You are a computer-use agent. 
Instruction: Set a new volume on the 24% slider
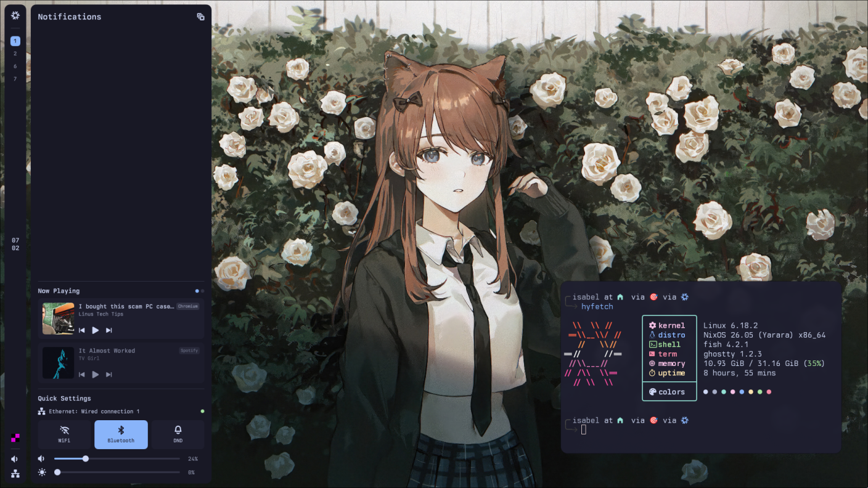tap(117, 458)
